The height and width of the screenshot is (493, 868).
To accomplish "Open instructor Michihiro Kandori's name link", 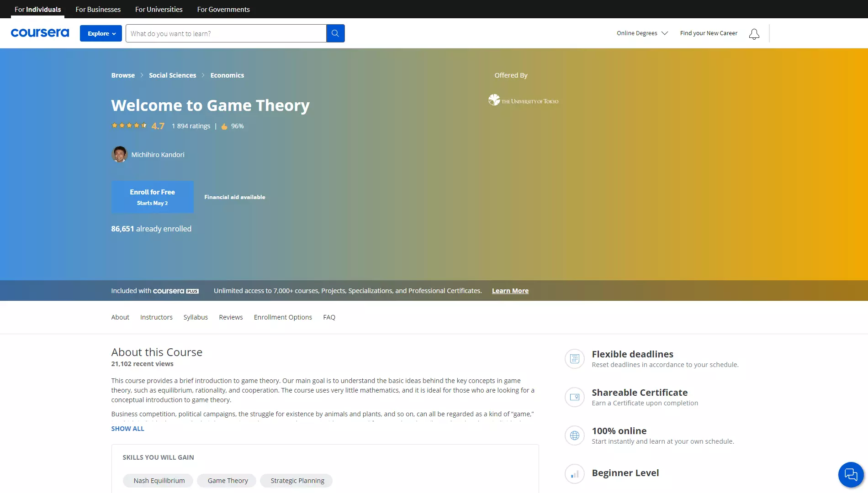I will coord(158,155).
